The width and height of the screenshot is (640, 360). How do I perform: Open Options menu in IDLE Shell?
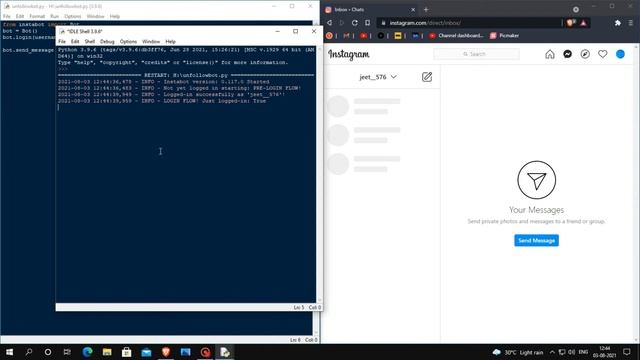point(128,42)
